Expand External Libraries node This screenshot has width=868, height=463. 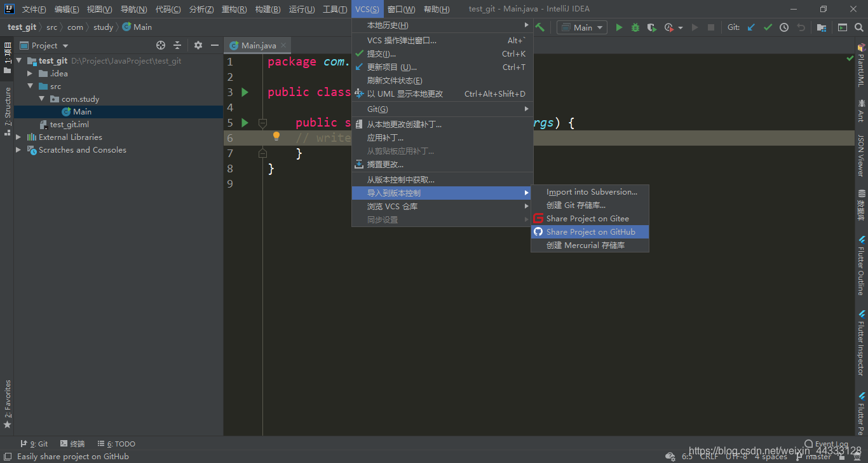(x=18, y=137)
